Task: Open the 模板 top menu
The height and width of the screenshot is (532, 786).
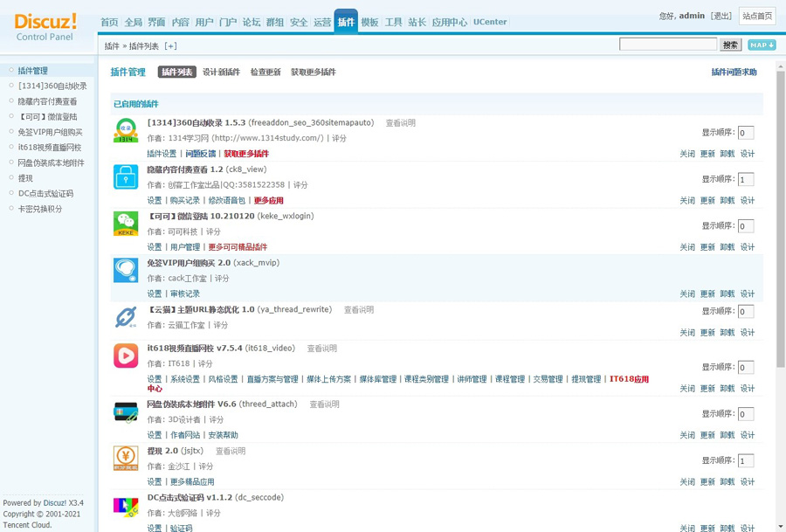Action: click(369, 22)
